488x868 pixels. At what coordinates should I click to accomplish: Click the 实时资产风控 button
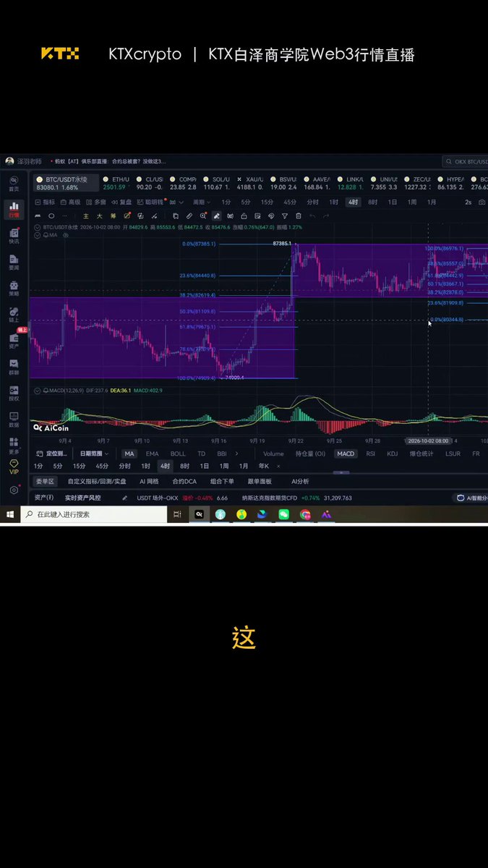[x=83, y=498]
